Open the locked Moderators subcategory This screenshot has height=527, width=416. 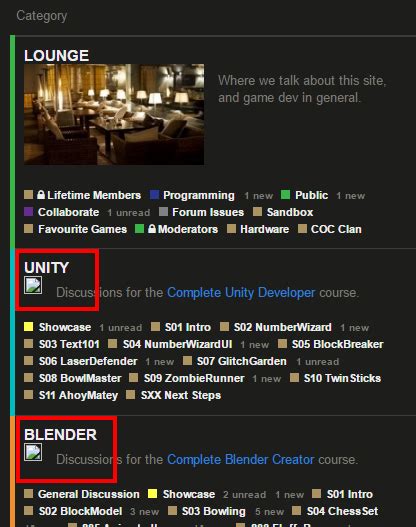tap(183, 229)
